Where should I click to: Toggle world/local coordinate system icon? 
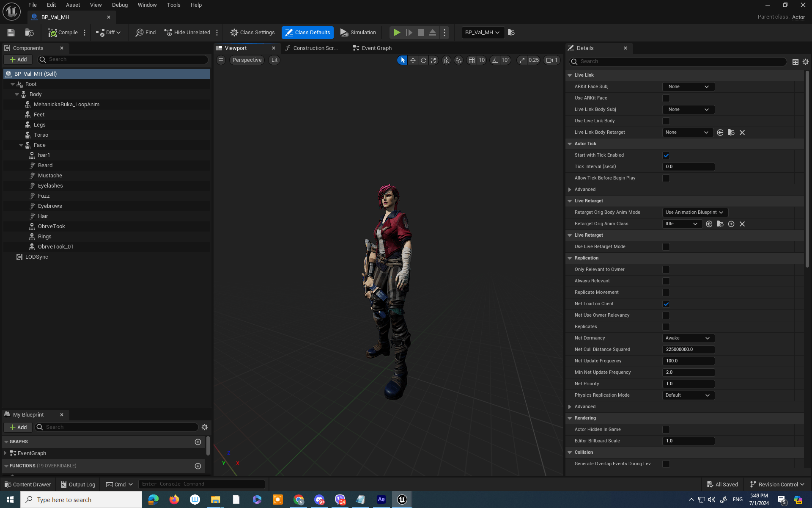pos(446,60)
